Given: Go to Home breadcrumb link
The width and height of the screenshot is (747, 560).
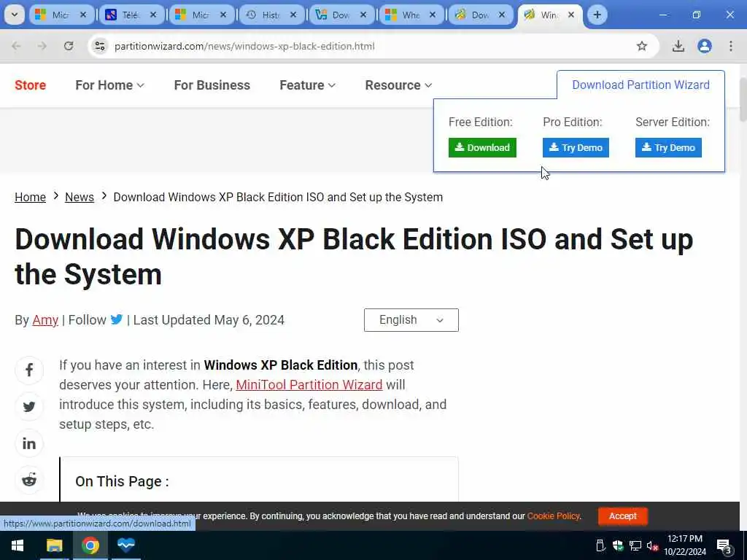Looking at the screenshot, I should tap(30, 197).
